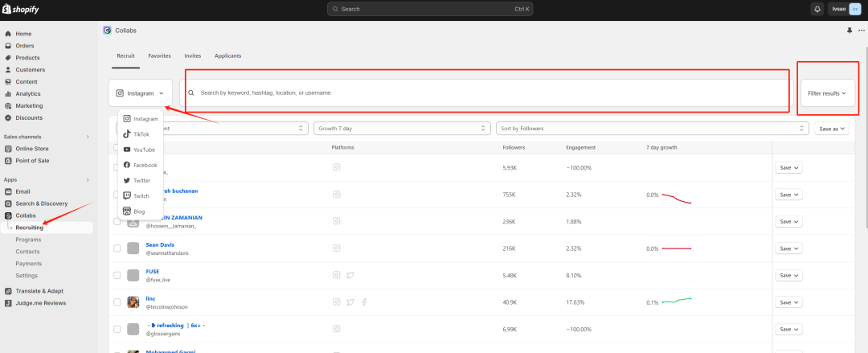868x353 pixels.
Task: Click the Twitter icon in FUSE row
Action: [x=350, y=275]
